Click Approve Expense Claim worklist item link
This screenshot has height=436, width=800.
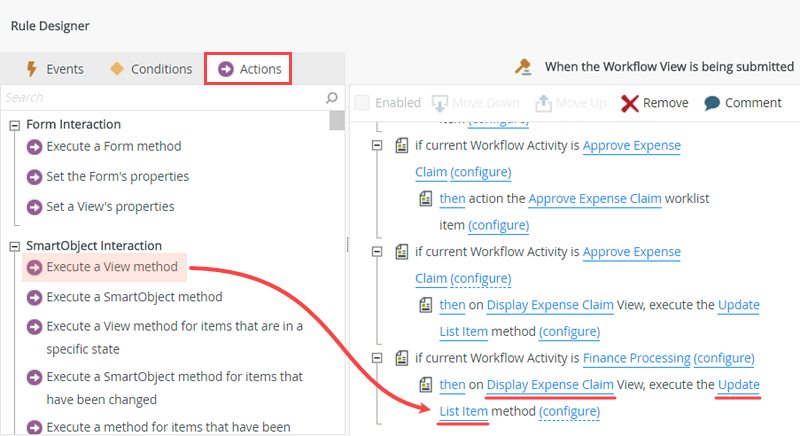(595, 198)
